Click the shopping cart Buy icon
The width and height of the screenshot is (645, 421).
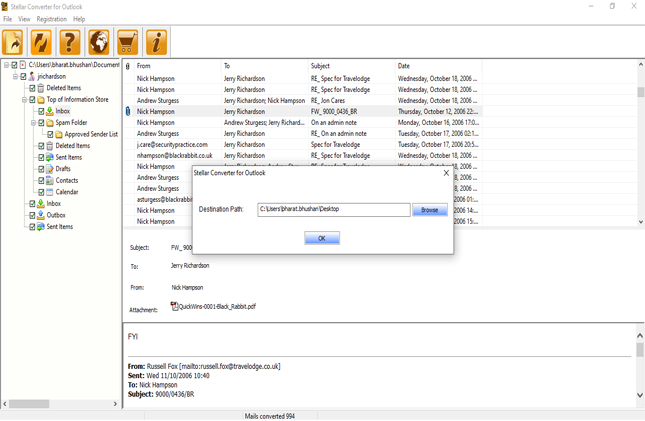pos(128,42)
